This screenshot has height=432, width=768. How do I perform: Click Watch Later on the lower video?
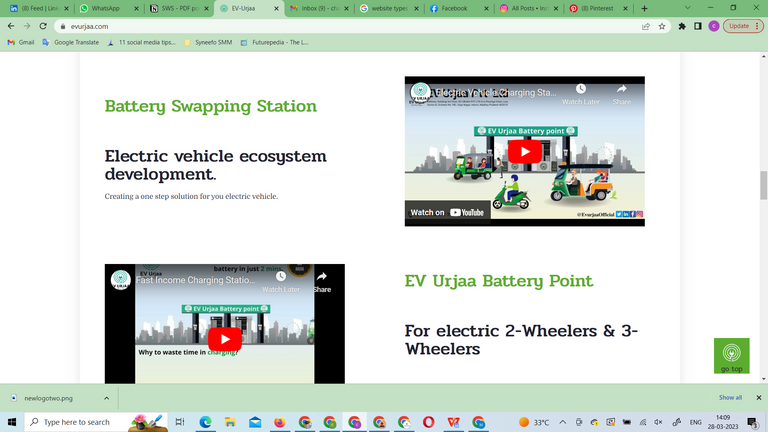pyautogui.click(x=281, y=282)
